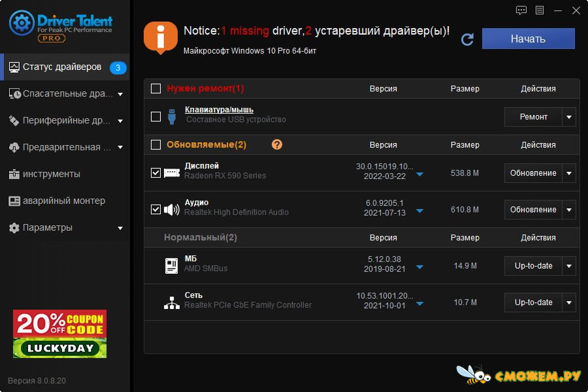Click the motherboard icon for AMD SMBus
The width and height of the screenshot is (588, 392).
(x=172, y=266)
